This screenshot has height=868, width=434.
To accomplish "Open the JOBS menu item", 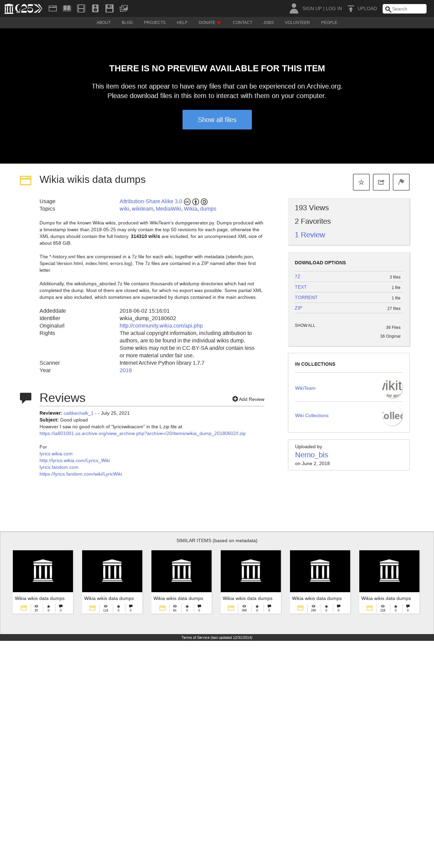I will coord(268,23).
